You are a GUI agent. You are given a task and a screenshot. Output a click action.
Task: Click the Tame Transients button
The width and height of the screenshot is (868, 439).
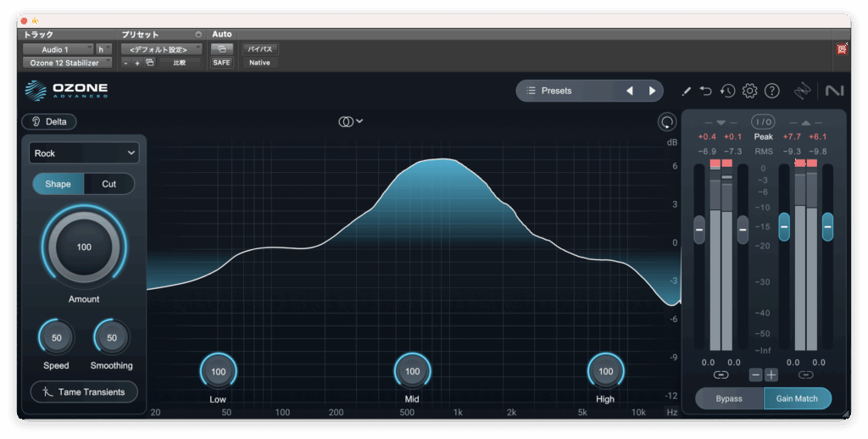[84, 392]
